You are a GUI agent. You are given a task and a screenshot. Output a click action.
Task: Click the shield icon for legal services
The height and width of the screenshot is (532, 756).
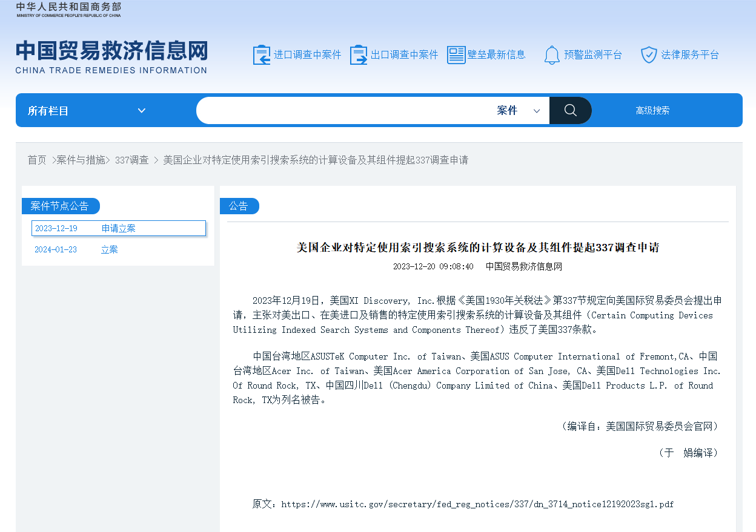click(649, 55)
